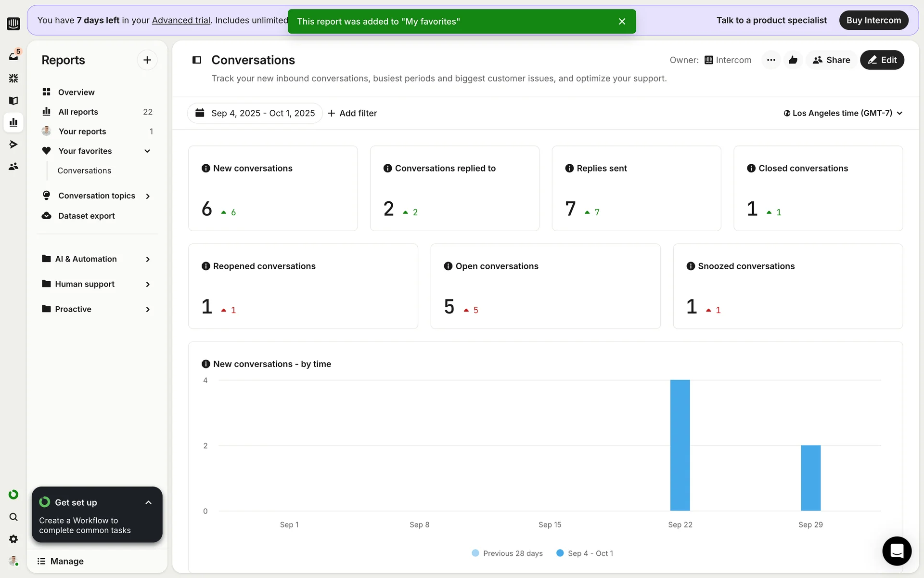The width and height of the screenshot is (924, 578).
Task: Open the three-dots more options menu
Action: [x=771, y=60]
